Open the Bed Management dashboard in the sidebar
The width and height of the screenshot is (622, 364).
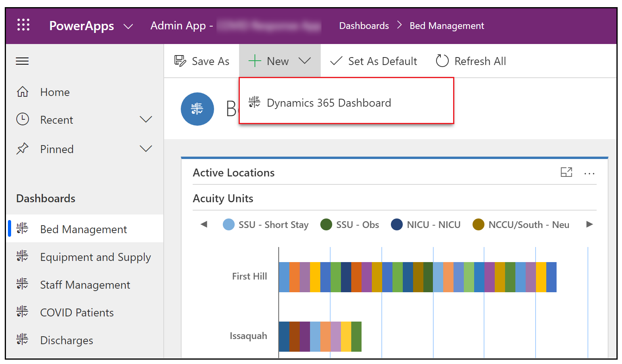point(85,229)
